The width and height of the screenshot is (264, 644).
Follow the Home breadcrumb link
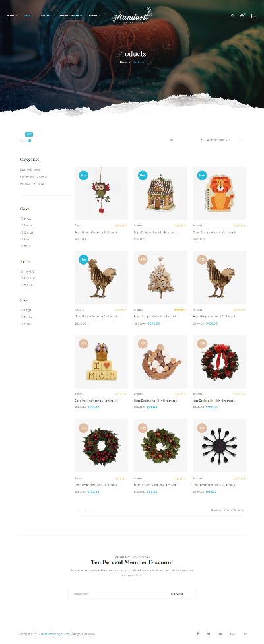click(123, 63)
